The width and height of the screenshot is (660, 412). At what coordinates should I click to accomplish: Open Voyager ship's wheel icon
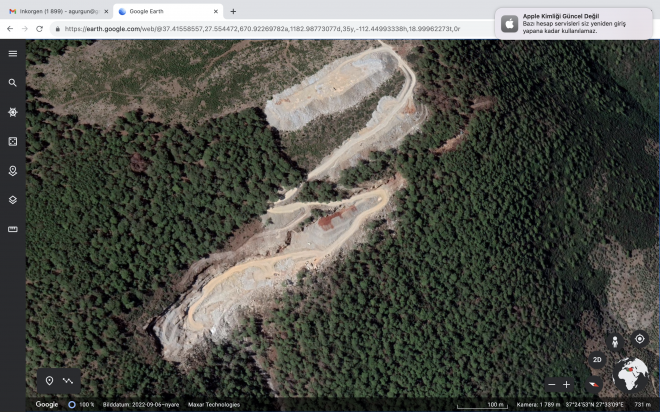pyautogui.click(x=12, y=112)
